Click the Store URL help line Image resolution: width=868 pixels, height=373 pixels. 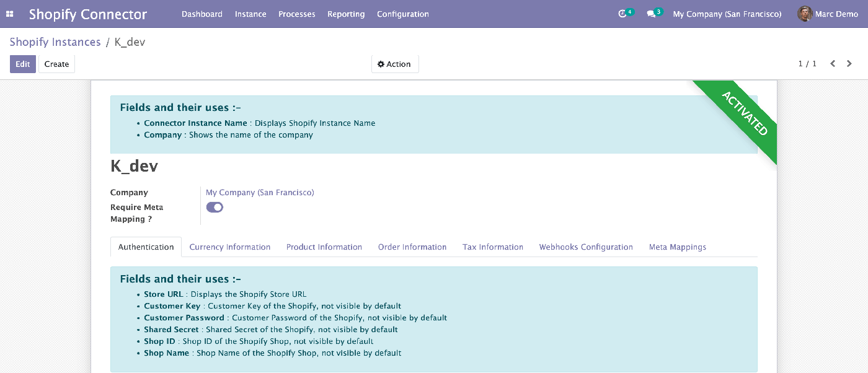click(x=225, y=294)
